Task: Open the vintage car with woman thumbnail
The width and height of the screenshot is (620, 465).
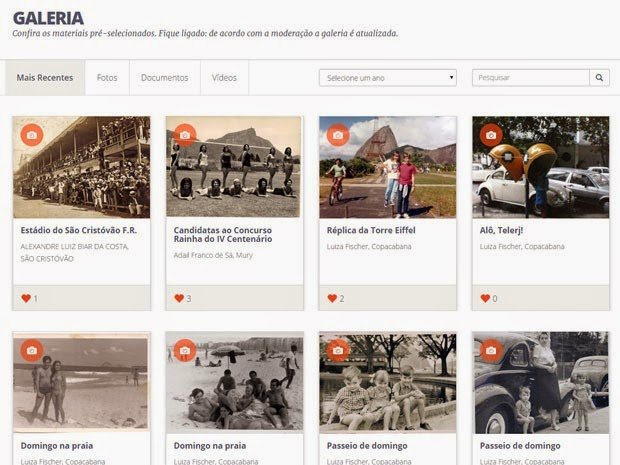Action: (541, 382)
